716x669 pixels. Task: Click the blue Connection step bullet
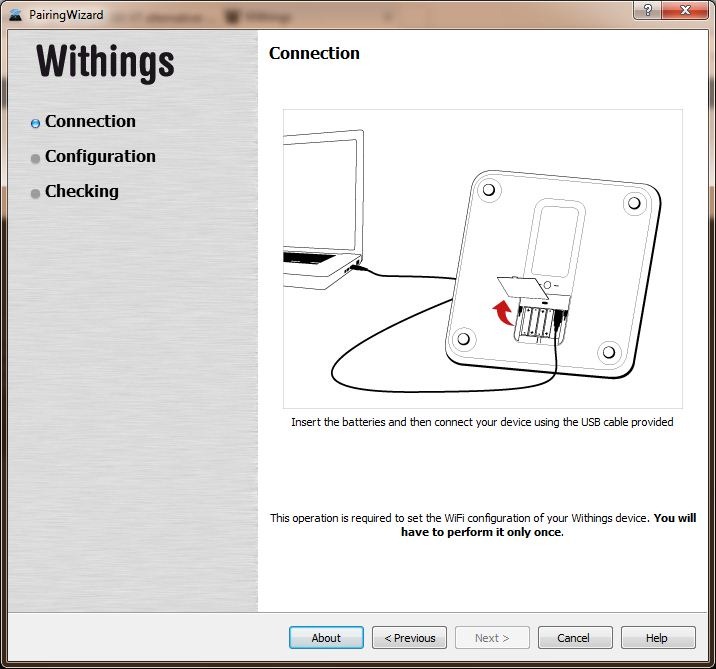[35, 123]
